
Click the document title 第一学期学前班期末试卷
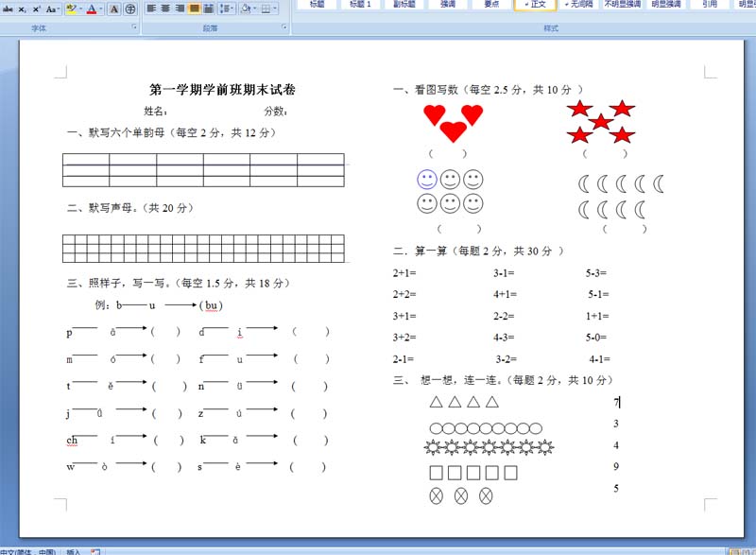(x=222, y=90)
